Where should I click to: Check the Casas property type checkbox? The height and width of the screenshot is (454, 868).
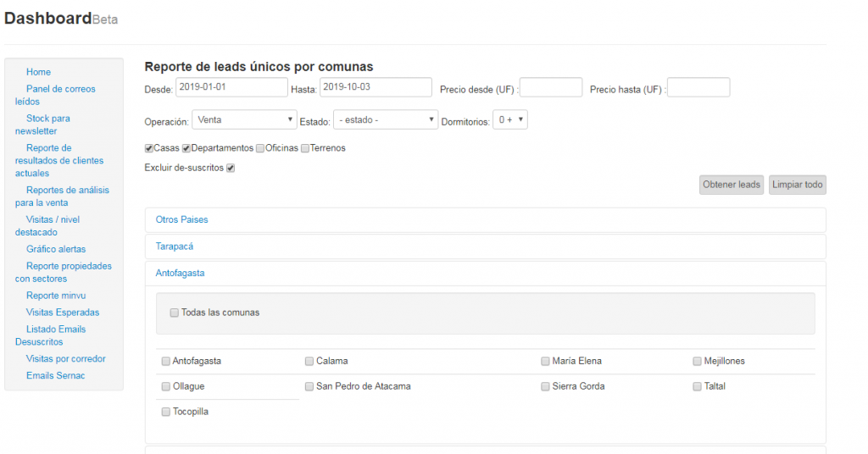tap(149, 148)
